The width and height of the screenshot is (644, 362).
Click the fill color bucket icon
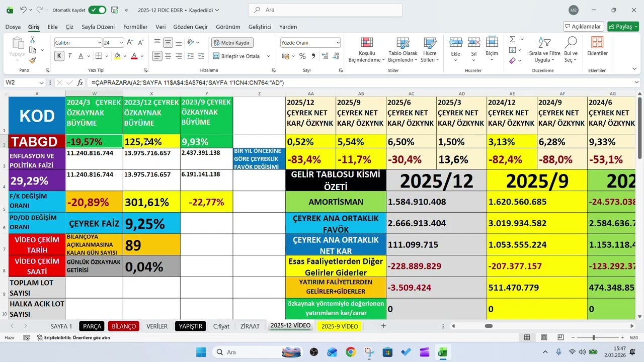tap(117, 56)
